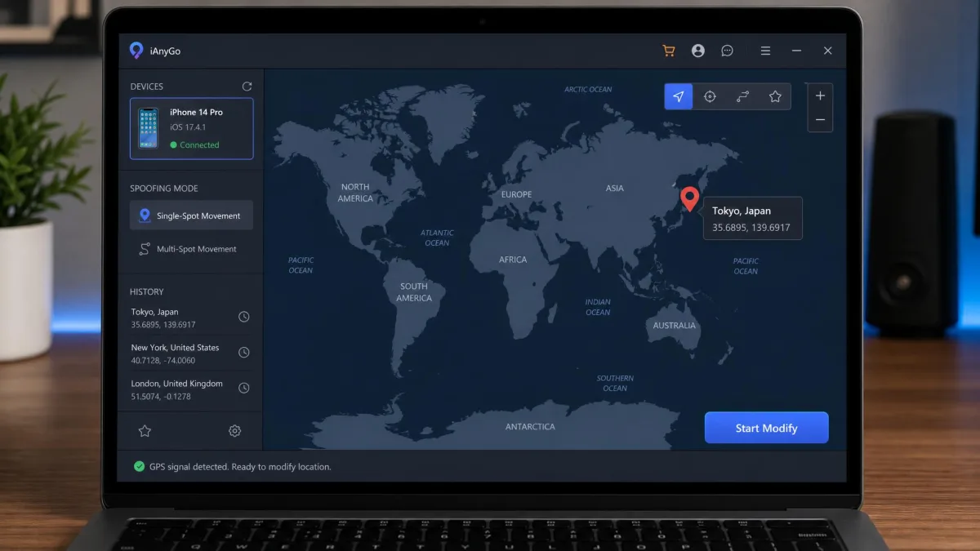Screen dimensions: 980x551
Task: Select Single-Spot Movement mode
Action: tap(191, 216)
